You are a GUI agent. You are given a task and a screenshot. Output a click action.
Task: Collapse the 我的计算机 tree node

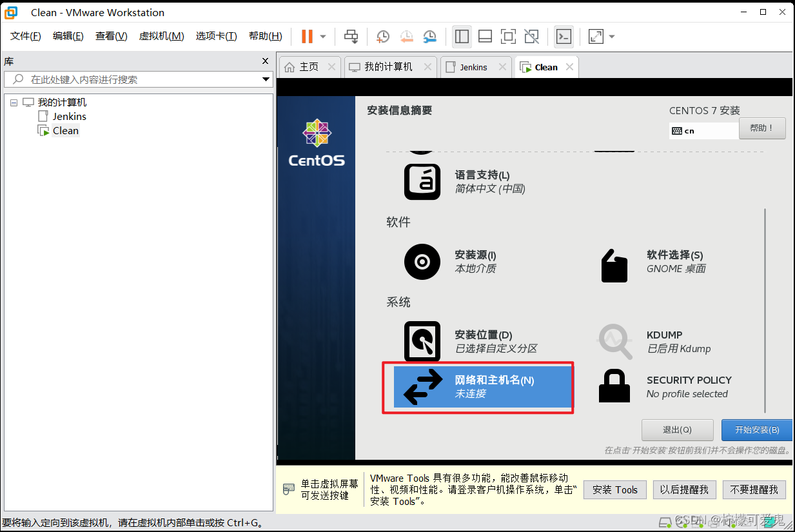point(14,103)
